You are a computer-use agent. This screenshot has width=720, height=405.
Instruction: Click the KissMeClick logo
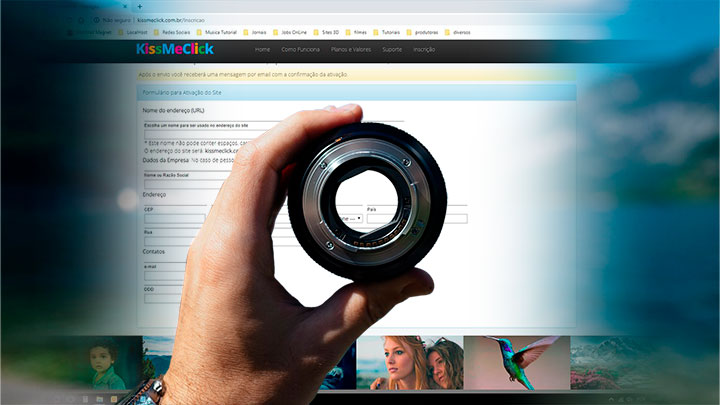click(175, 49)
